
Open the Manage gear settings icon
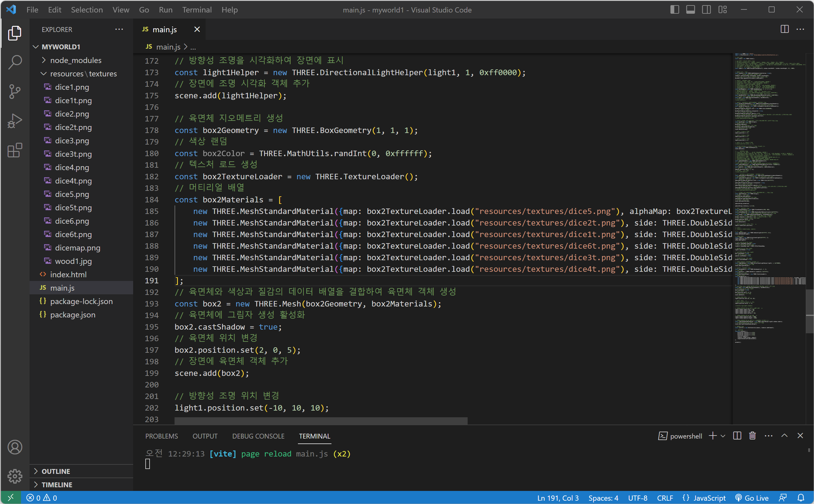[15, 476]
